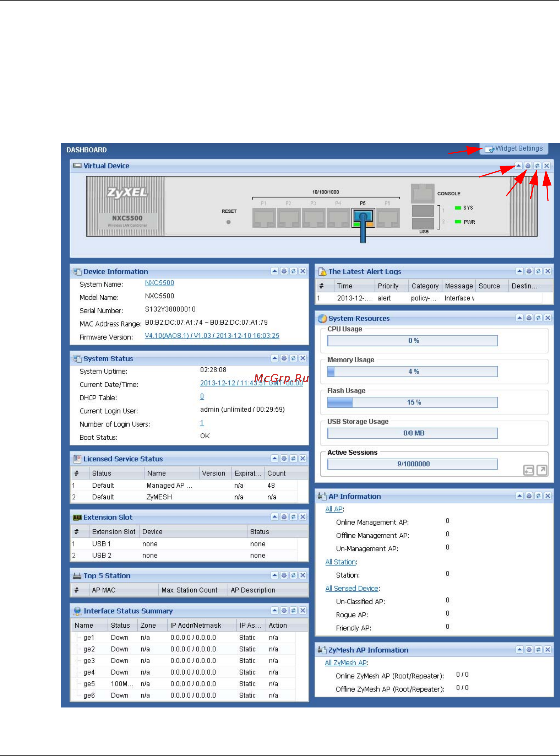Screen dimensions: 560x756
Task: Open refresh settings for AP Information
Action: pyautogui.click(x=529, y=496)
